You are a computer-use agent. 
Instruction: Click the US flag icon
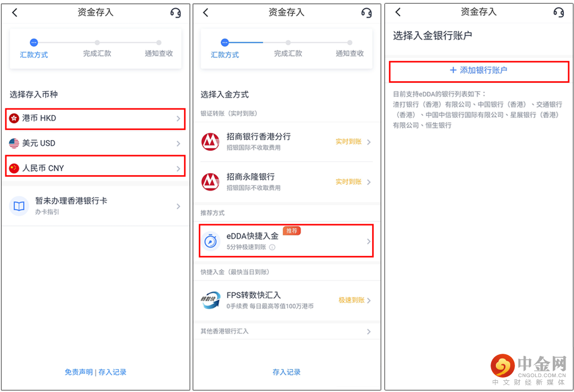coord(14,143)
